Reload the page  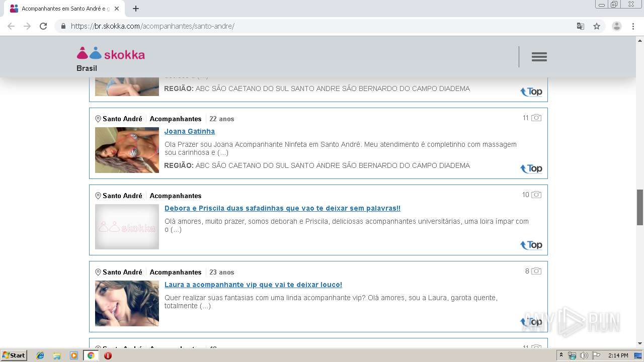pyautogui.click(x=43, y=26)
